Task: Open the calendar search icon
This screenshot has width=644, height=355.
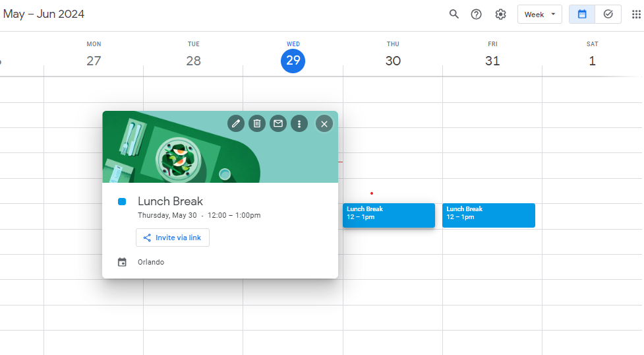Action: pyautogui.click(x=454, y=14)
